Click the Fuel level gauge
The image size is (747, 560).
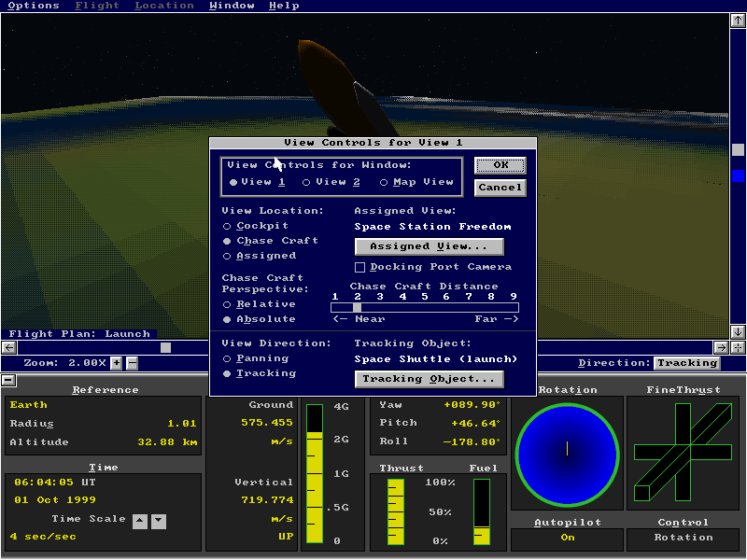pos(482,511)
